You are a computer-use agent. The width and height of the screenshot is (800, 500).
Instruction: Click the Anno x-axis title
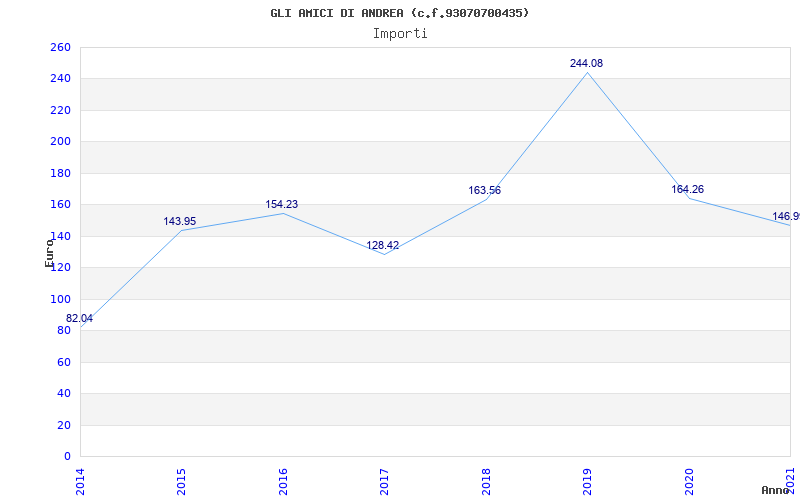[775, 491]
